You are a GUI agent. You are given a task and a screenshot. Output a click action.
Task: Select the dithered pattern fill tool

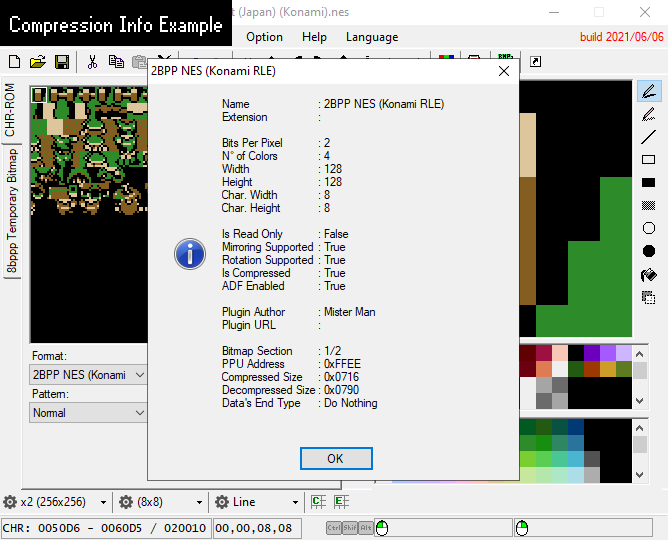coord(648,205)
